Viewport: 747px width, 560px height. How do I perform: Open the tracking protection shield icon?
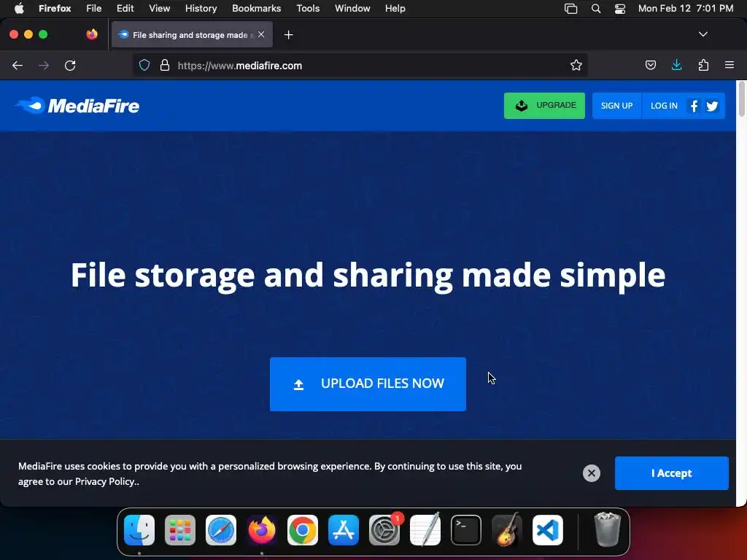144,65
